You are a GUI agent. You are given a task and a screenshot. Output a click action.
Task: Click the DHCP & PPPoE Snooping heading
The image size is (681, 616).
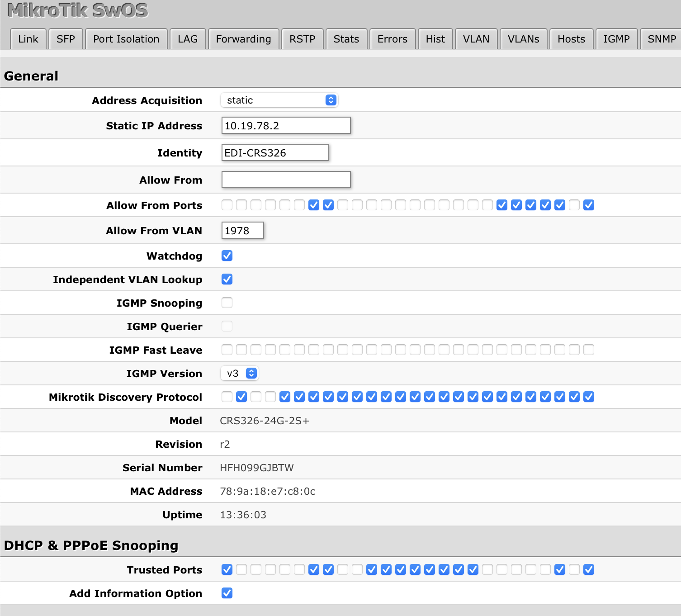click(x=91, y=545)
